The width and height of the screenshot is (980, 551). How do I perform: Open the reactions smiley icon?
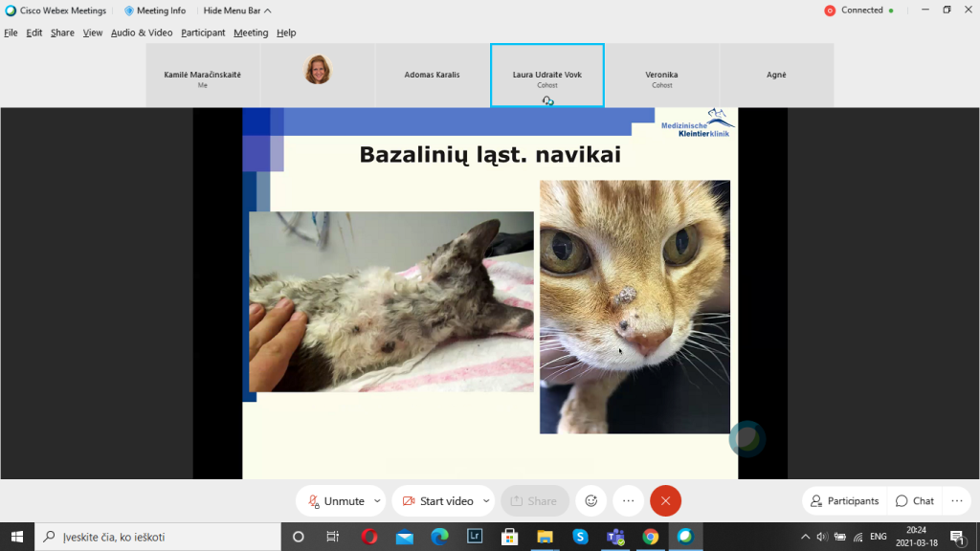tap(590, 501)
